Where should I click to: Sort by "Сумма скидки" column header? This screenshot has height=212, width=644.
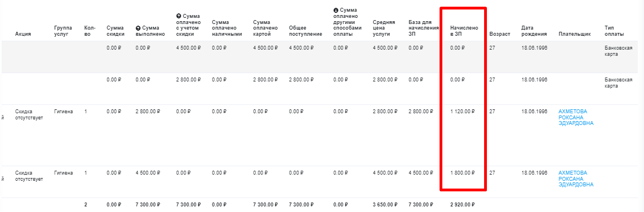pyautogui.click(x=115, y=31)
